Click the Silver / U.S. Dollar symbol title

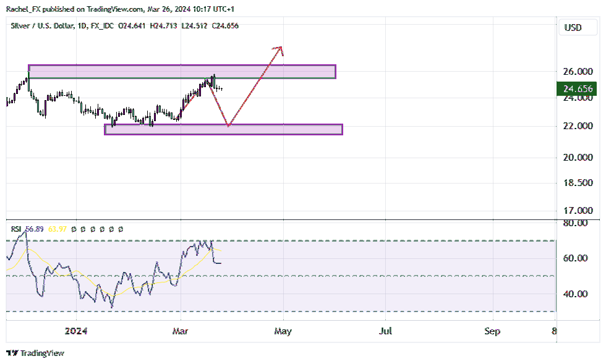pyautogui.click(x=42, y=26)
